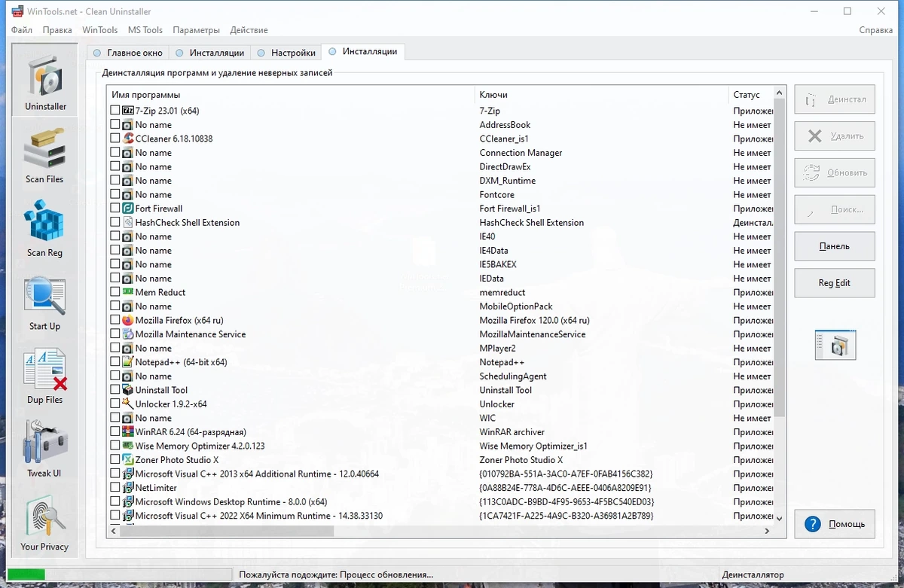Sort by Имя программы column header
The width and height of the screenshot is (904, 588).
(291, 95)
